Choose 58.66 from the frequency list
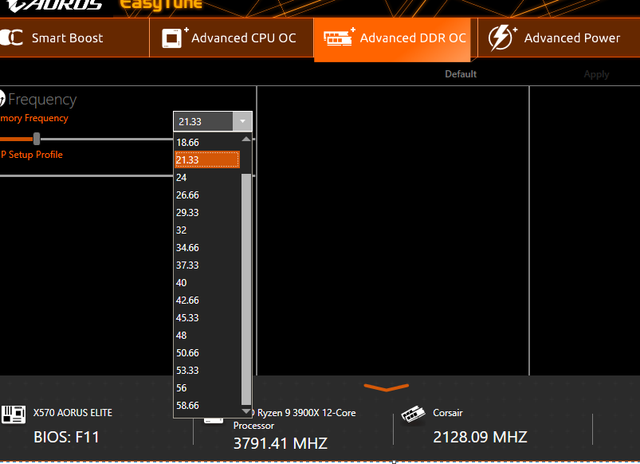This screenshot has width=640, height=464. pyautogui.click(x=207, y=406)
